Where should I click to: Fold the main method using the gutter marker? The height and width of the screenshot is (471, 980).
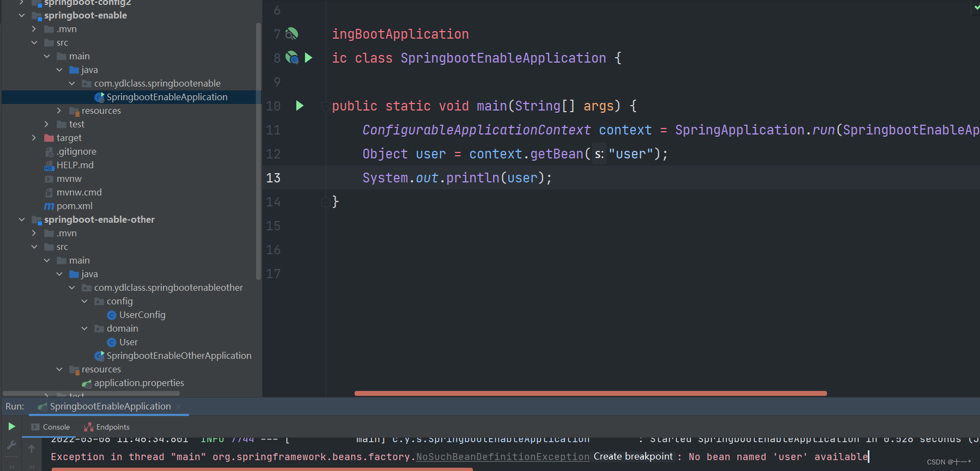click(325, 106)
